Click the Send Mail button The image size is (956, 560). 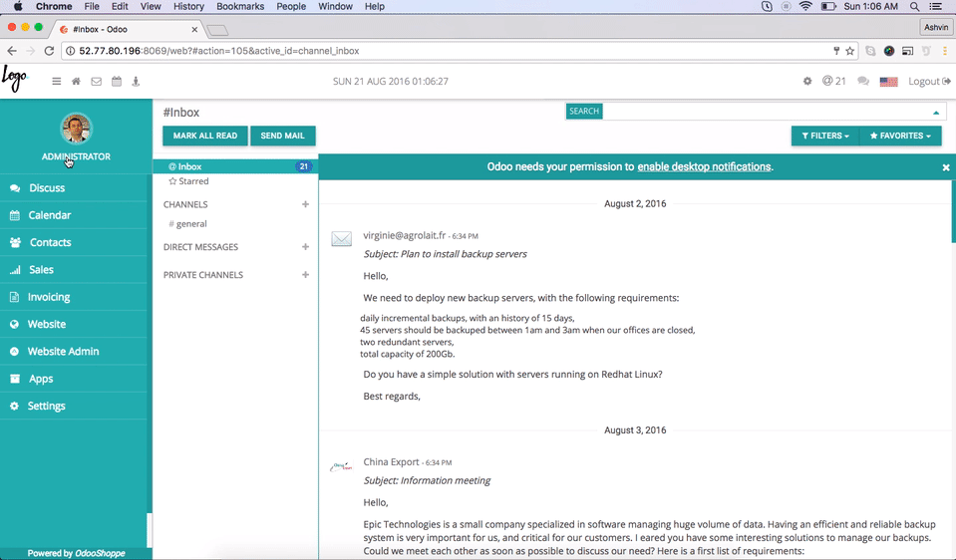(x=282, y=136)
